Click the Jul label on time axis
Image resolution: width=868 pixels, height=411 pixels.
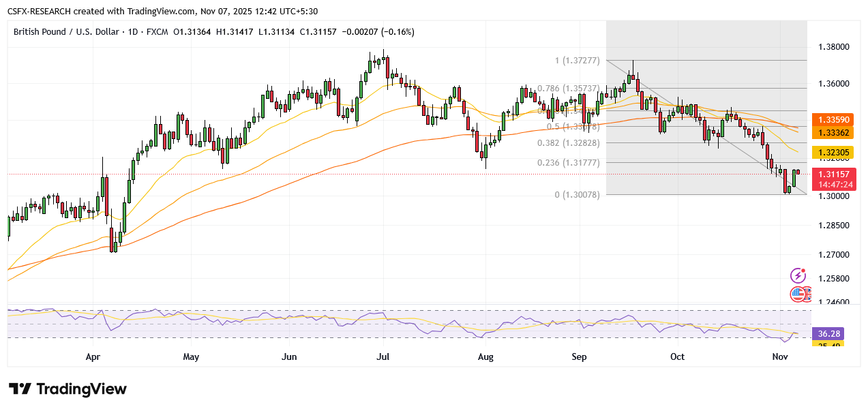[x=383, y=356]
